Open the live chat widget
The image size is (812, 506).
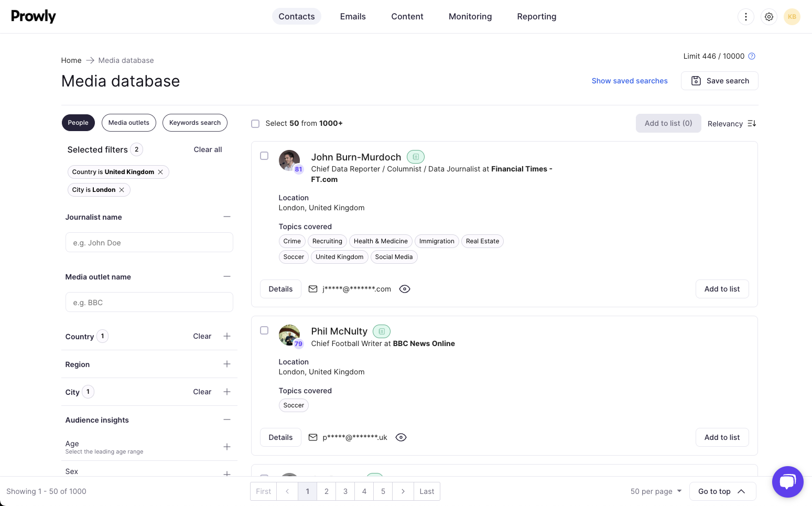coord(787,481)
